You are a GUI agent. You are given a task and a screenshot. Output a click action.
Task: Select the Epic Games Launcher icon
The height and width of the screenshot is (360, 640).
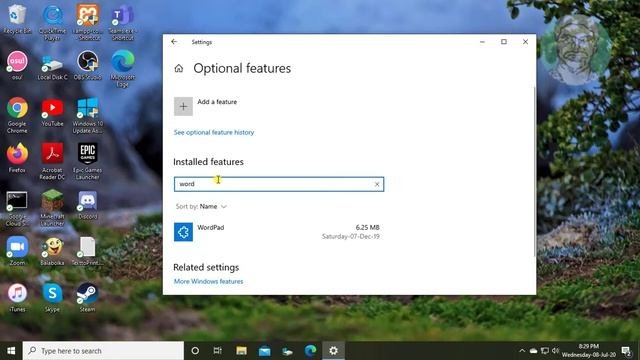click(87, 161)
